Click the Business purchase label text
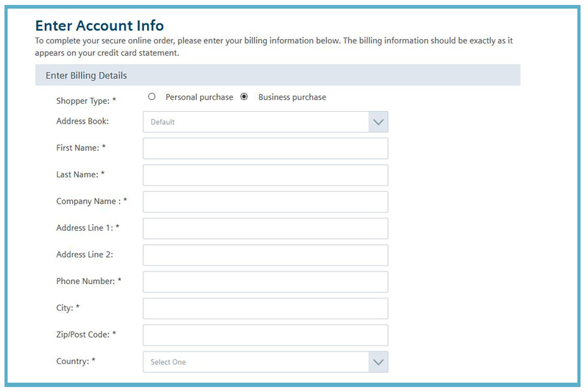The image size is (588, 392). click(292, 97)
